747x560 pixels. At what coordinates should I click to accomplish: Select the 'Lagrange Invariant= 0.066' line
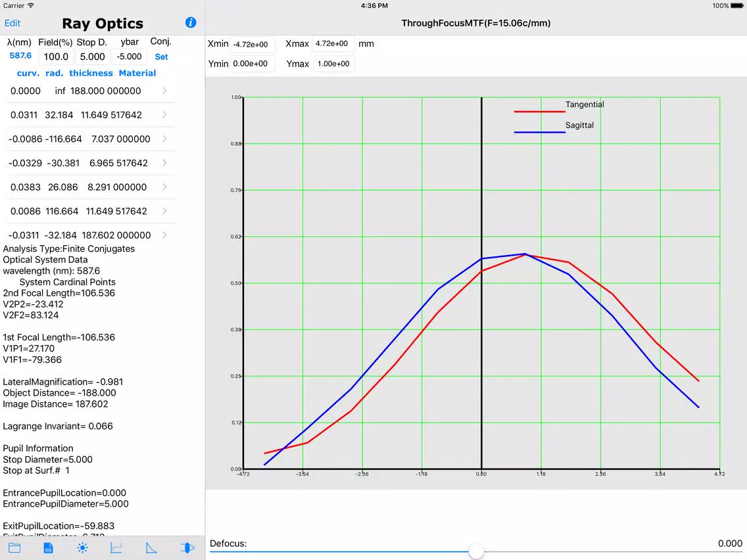coord(58,426)
